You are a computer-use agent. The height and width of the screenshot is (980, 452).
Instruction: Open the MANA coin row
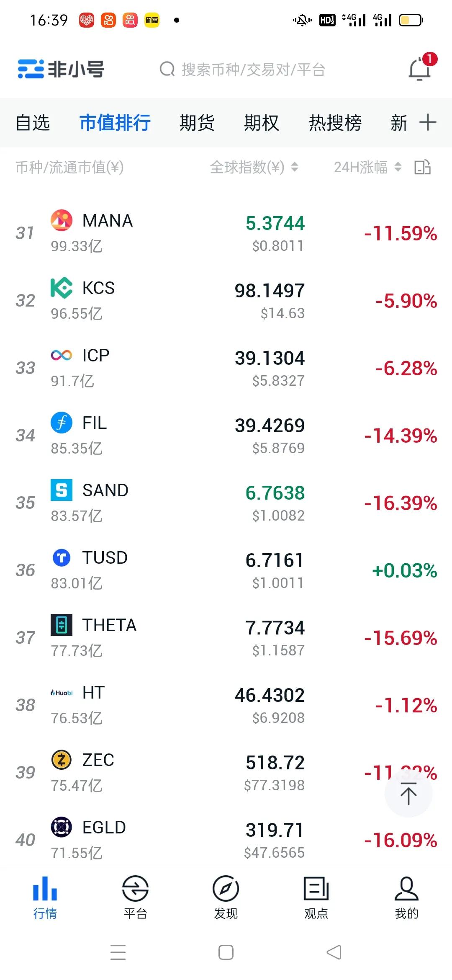(226, 233)
